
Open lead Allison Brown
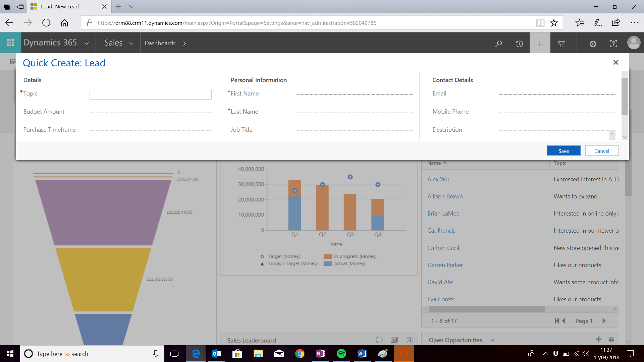point(445,196)
